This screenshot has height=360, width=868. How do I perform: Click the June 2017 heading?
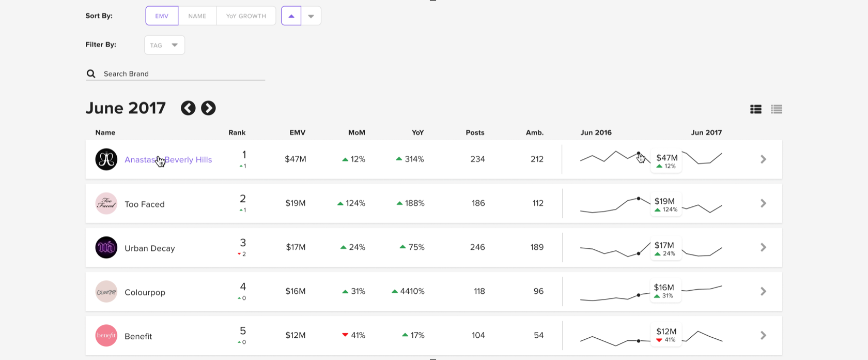[126, 108]
